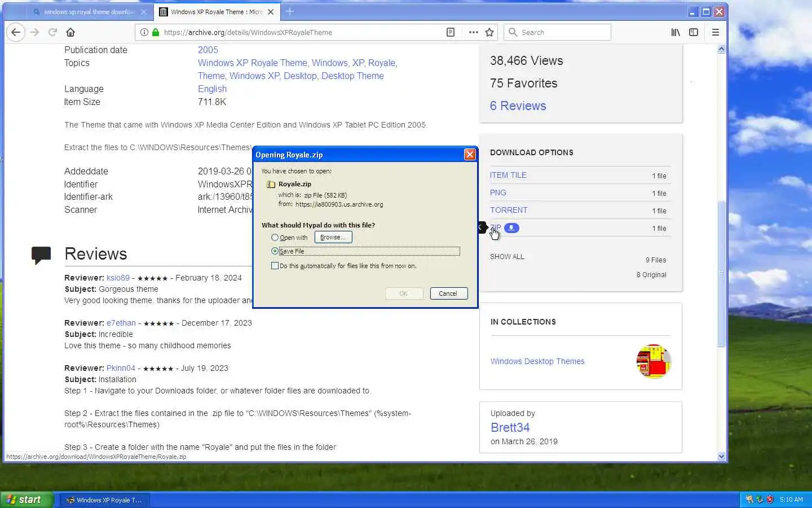Toggle reader view icon in address bar
This screenshot has width=812, height=508.
point(451,32)
